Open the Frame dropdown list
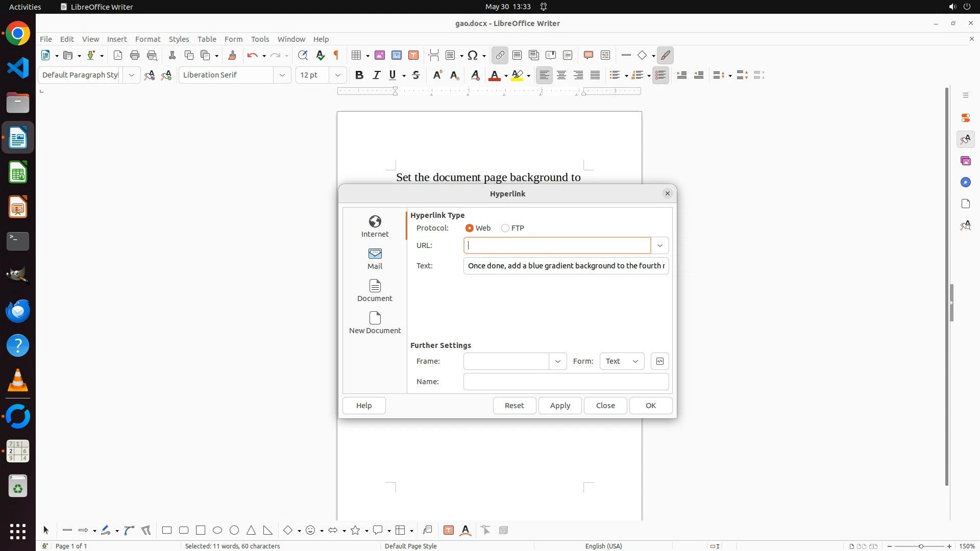980x551 pixels. [557, 361]
